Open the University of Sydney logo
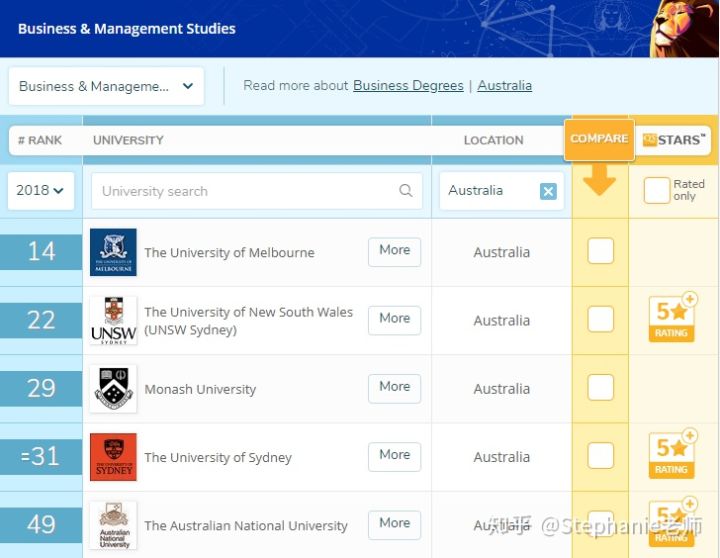The height and width of the screenshot is (558, 720). pos(113,457)
